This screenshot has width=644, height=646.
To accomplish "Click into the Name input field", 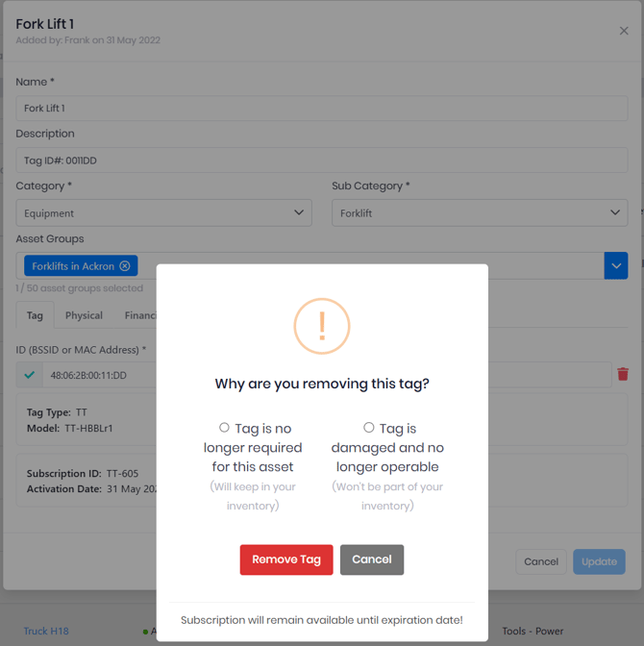I will click(322, 109).
